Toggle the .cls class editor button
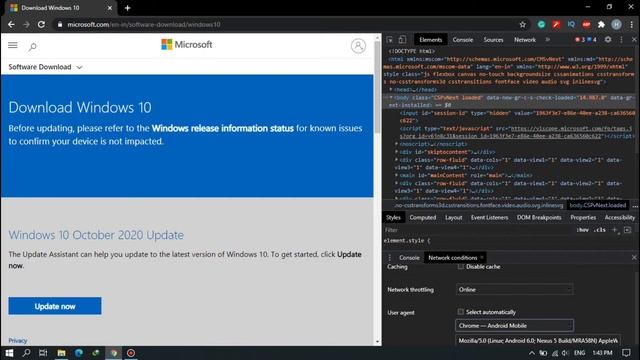 [x=599, y=230]
